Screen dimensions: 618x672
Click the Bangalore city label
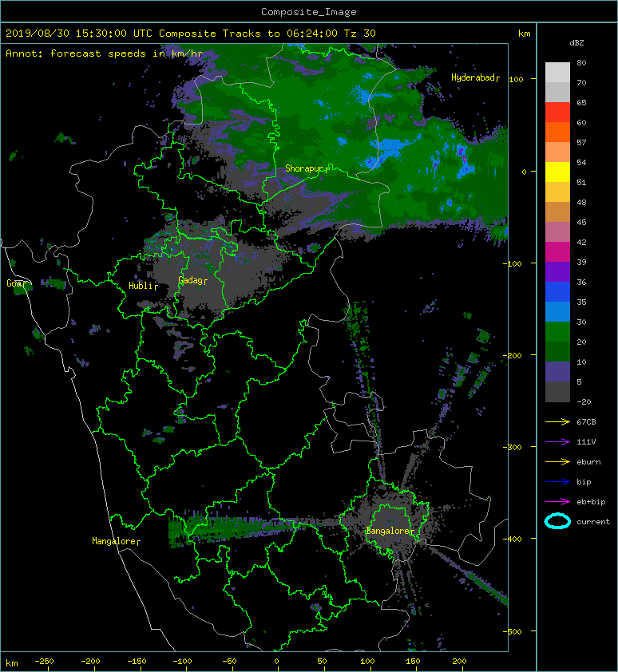(x=390, y=531)
